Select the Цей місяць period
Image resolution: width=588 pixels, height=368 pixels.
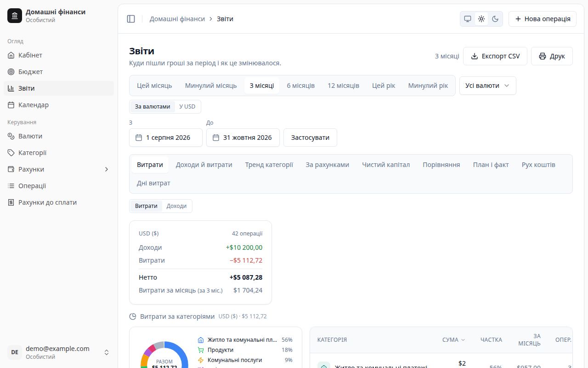[154, 86]
